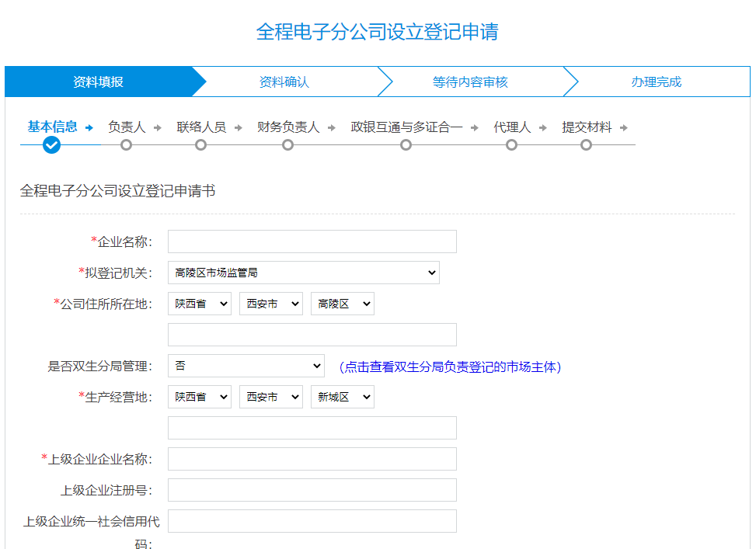This screenshot has height=549, width=756.
Task: Focus the 企业名称 input field
Action: point(312,241)
